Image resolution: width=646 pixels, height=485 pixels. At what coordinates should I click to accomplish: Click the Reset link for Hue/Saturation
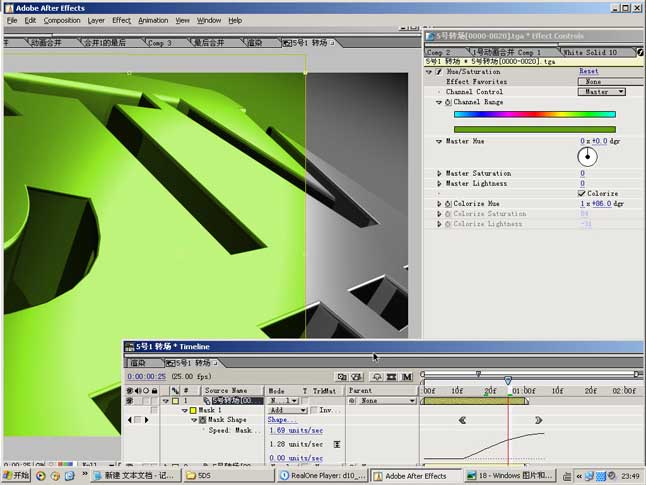tap(588, 71)
